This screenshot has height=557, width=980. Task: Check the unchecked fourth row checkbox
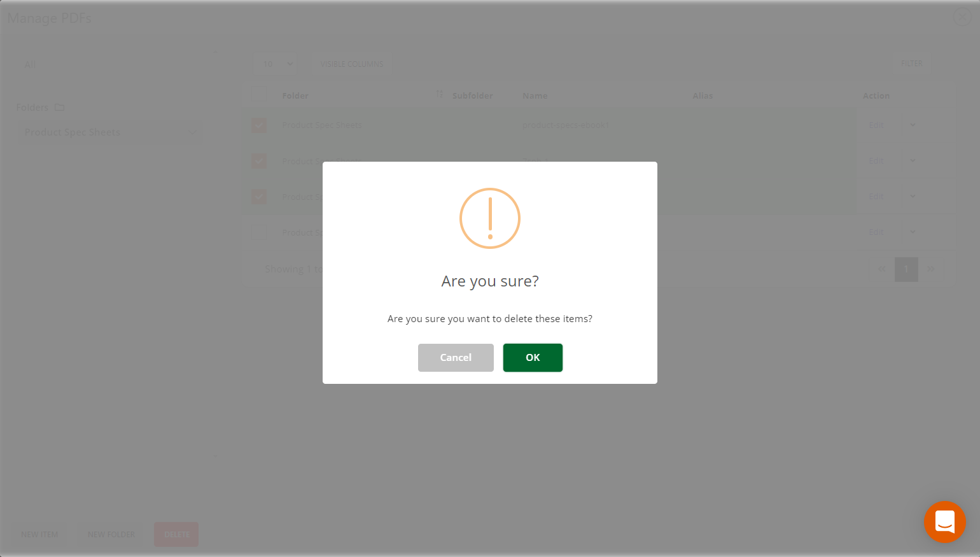[259, 232]
